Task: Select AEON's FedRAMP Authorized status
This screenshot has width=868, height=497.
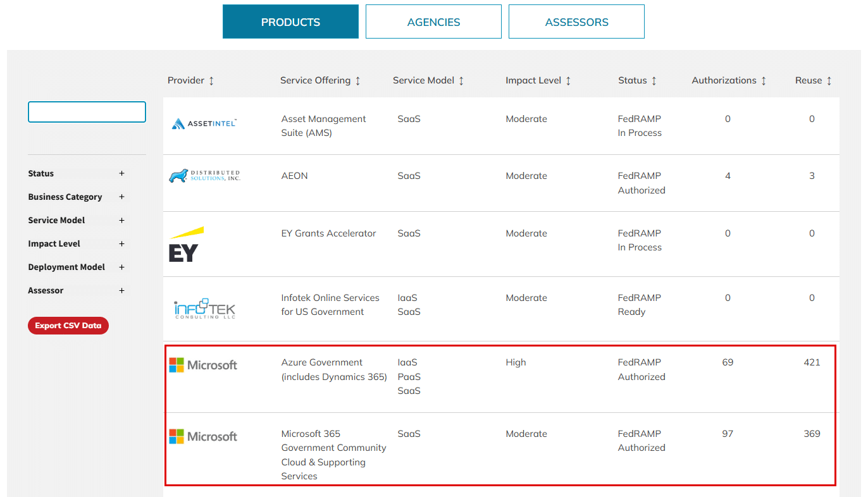Action: [x=642, y=183]
